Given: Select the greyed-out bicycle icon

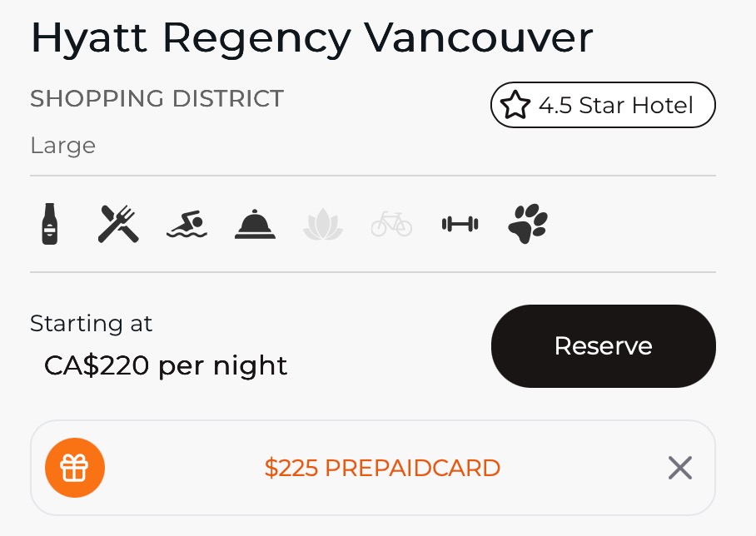Looking at the screenshot, I should click(x=391, y=224).
